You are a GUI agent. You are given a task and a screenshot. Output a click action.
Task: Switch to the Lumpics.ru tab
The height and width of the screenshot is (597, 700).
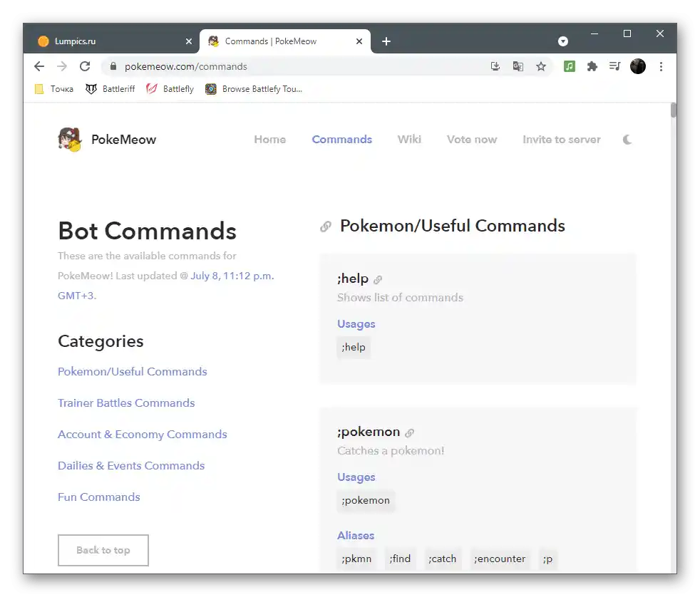tap(112, 41)
